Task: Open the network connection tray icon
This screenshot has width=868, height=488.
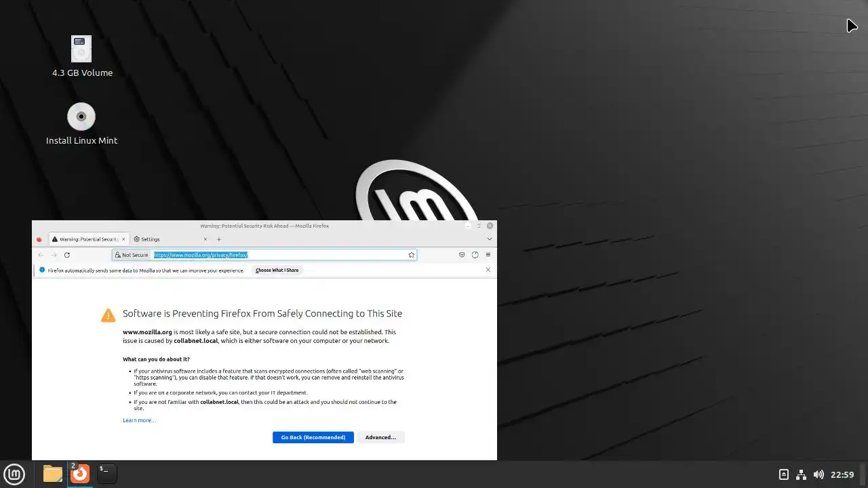Action: [801, 474]
